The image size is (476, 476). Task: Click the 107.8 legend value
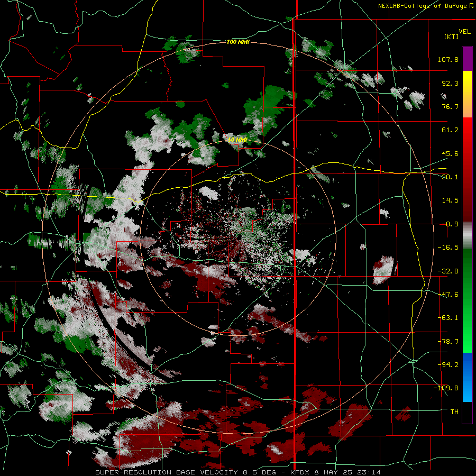point(448,59)
